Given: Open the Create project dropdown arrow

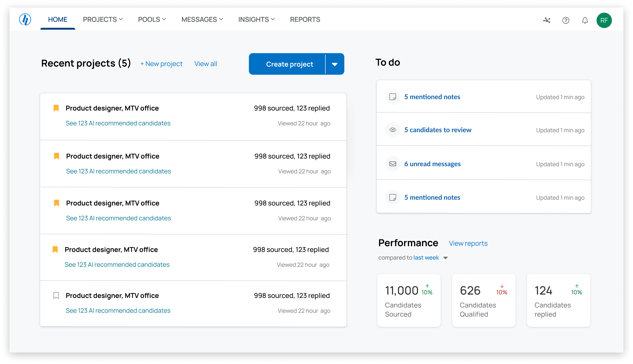Looking at the screenshot, I should (334, 64).
